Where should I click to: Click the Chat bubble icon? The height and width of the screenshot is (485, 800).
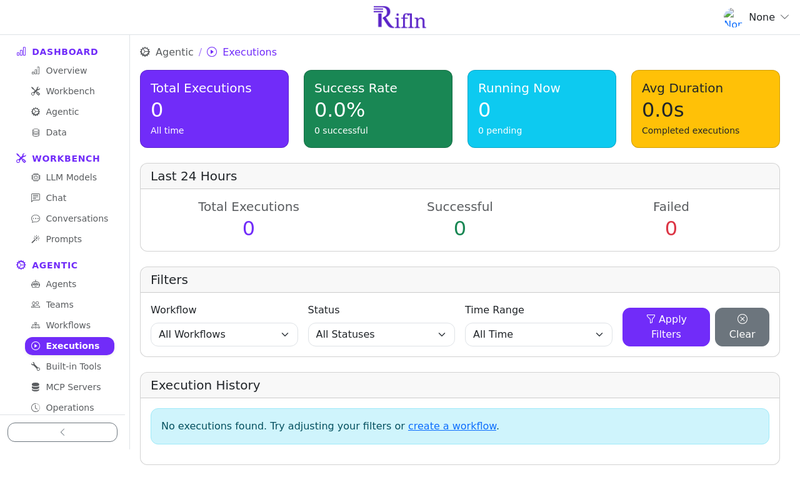pos(35,198)
